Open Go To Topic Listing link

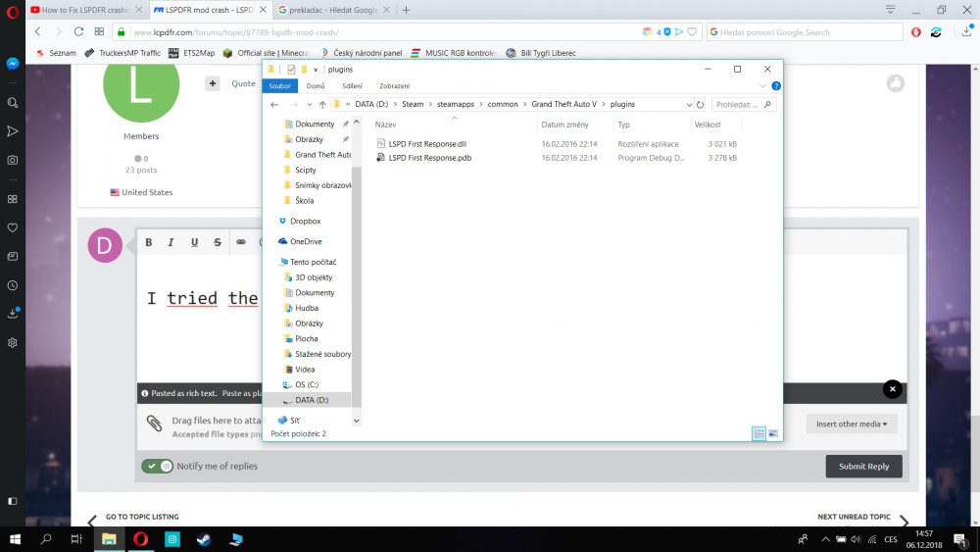142,517
